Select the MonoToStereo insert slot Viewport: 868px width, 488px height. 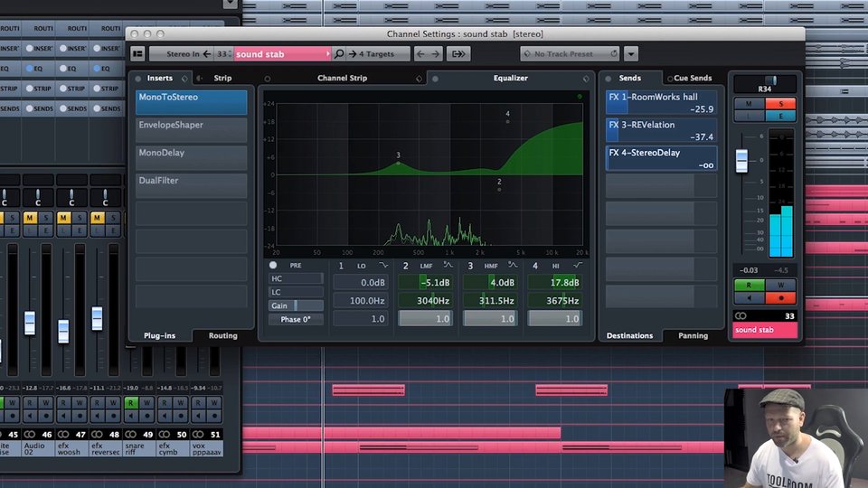(x=191, y=102)
